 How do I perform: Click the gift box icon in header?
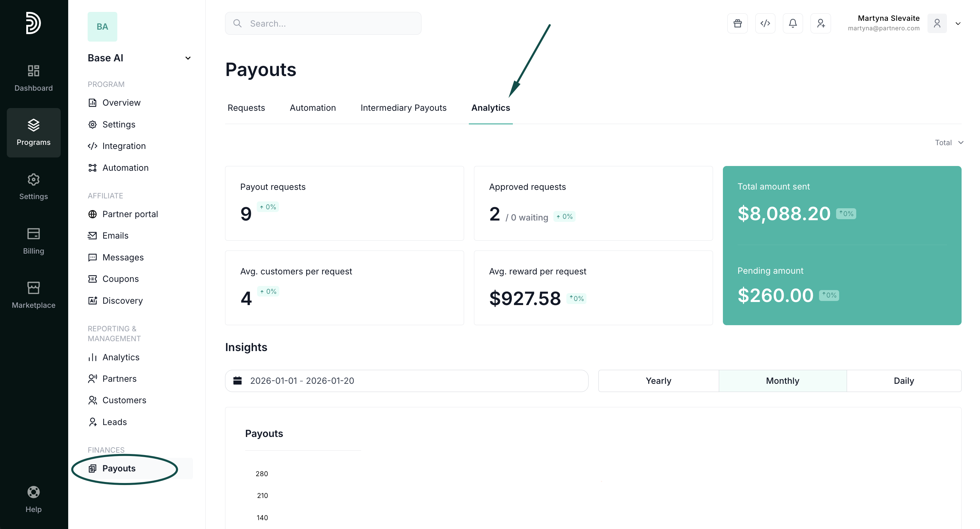coord(737,24)
